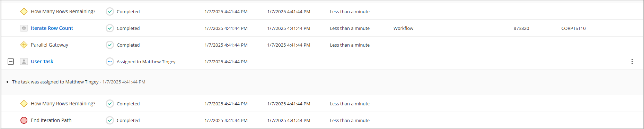Image resolution: width=644 pixels, height=129 pixels.
Task: Click the completed checkmark icon for Parallel Gateway
Action: pyautogui.click(x=110, y=45)
